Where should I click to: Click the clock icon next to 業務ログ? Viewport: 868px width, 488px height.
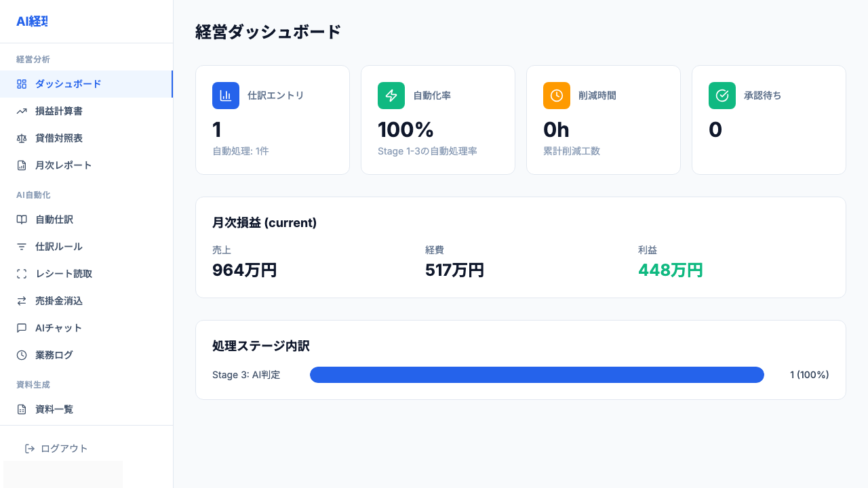(22, 354)
